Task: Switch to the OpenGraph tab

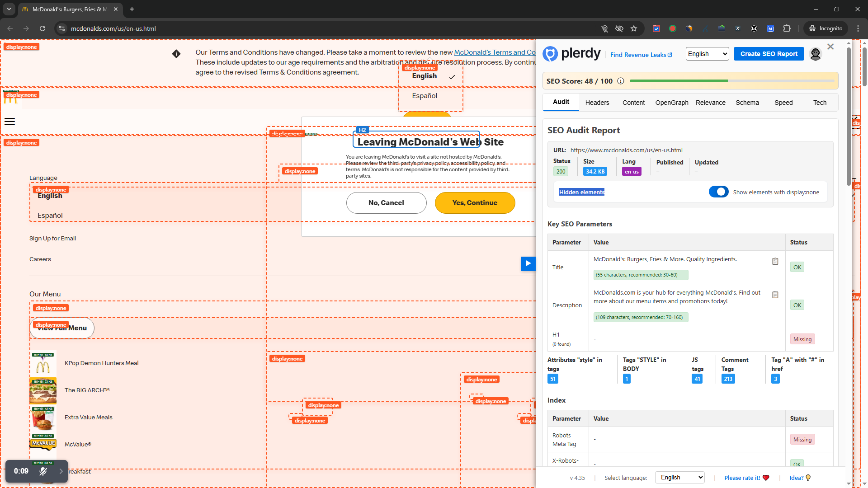Action: pos(671,103)
